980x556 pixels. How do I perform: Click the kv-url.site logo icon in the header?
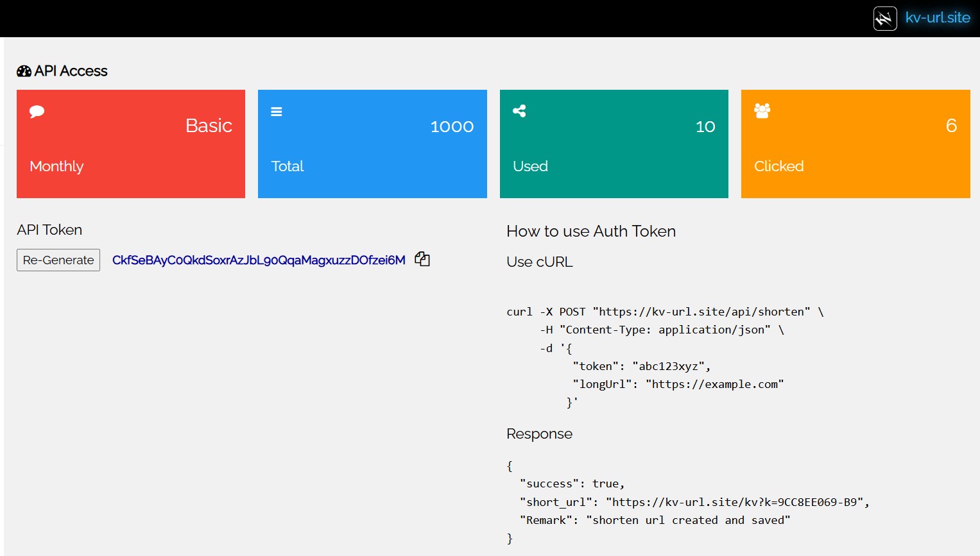point(884,18)
